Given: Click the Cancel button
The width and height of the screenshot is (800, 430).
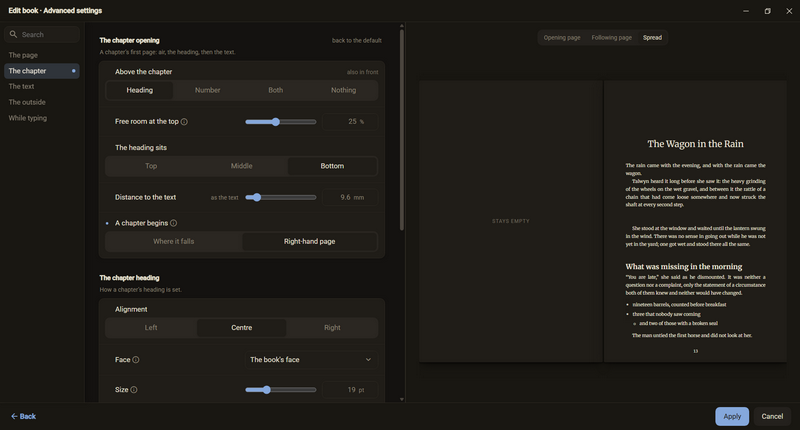Looking at the screenshot, I should tap(772, 416).
